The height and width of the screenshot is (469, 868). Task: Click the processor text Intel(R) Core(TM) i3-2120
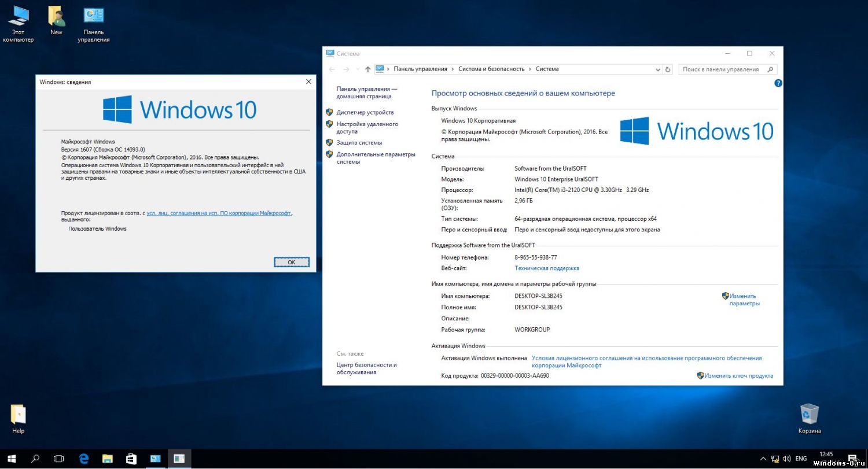(x=582, y=190)
